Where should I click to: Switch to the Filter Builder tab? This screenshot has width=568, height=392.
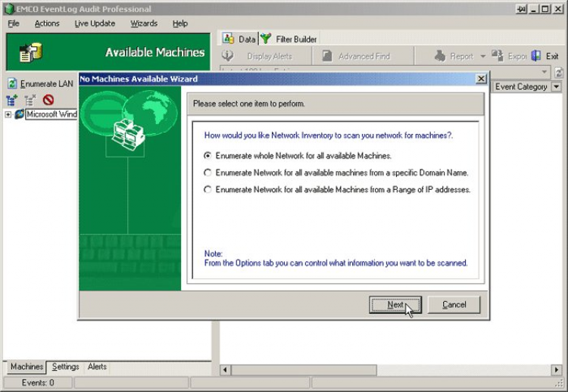(x=289, y=39)
